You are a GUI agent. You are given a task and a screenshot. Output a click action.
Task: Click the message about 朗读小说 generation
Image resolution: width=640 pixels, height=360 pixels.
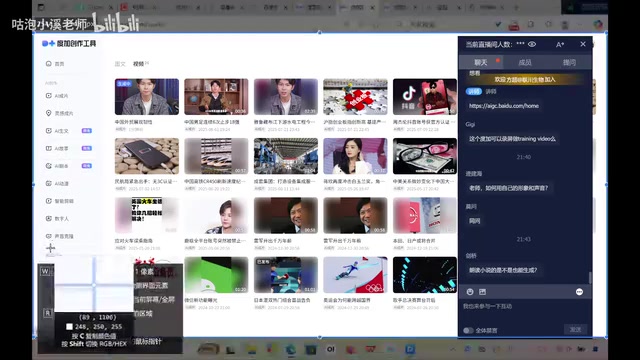coord(503,270)
